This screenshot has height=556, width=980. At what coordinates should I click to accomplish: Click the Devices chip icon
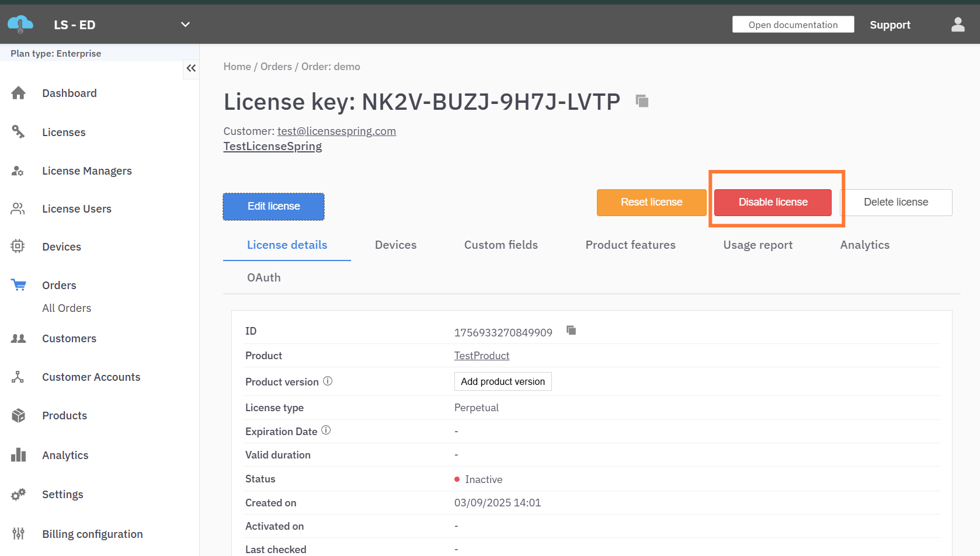(18, 246)
